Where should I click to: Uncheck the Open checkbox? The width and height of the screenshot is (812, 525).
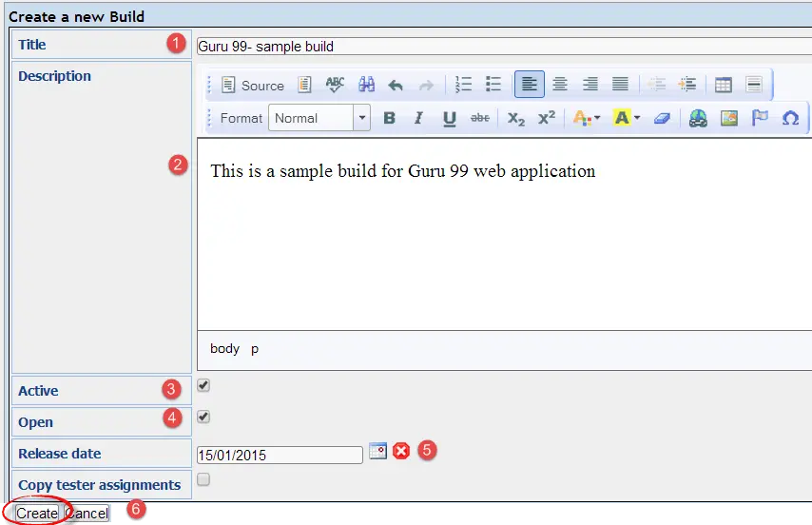pos(203,417)
